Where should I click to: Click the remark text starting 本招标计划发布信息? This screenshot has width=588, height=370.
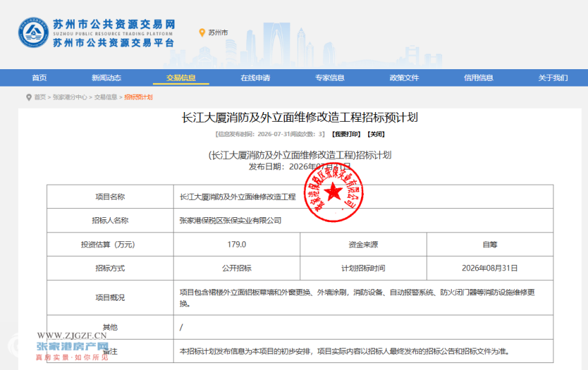[344, 351]
